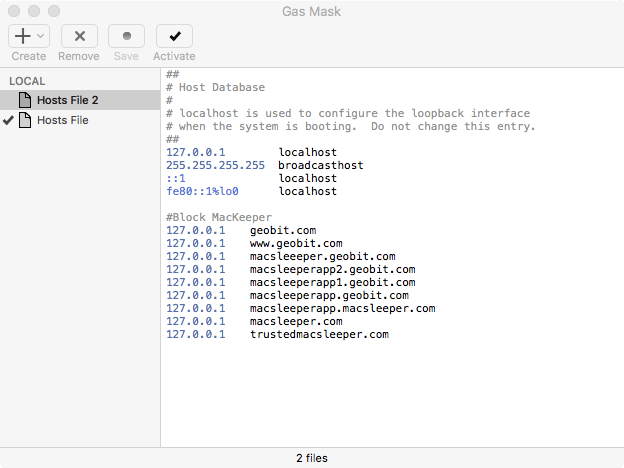Viewport: 624px width, 468px height.
Task: Click the Create label under the toolbar
Action: coord(29,56)
